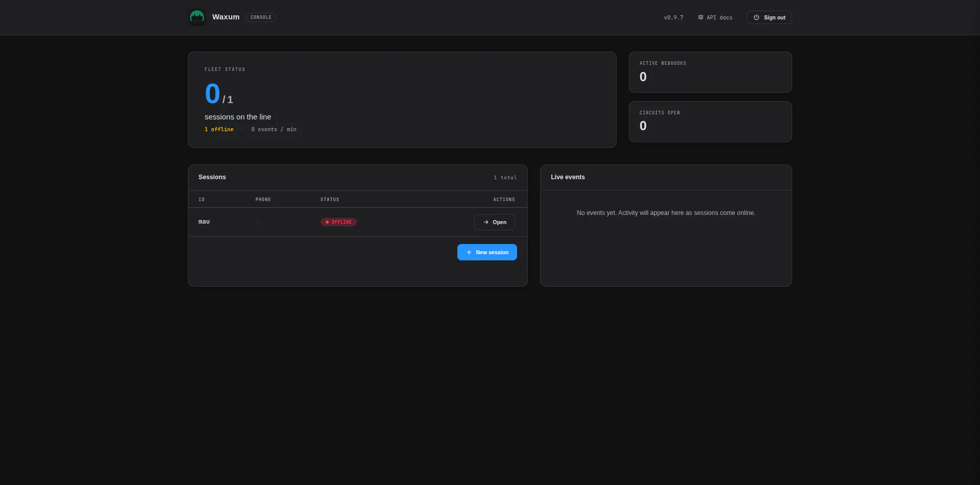Click the 0 events / min label
Screen dimensions: 980x485
pos(274,130)
